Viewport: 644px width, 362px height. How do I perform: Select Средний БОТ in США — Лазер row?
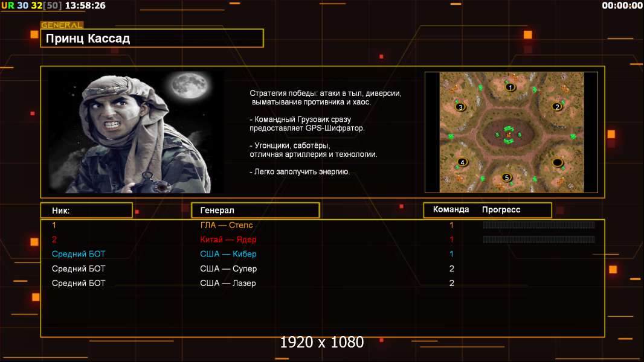point(79,283)
